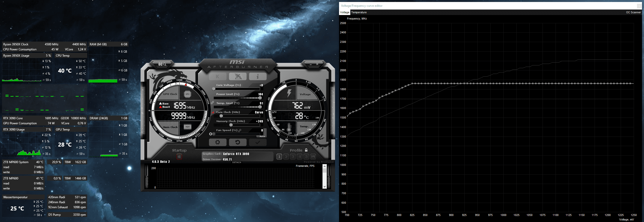Switch to the Temperature tab in curve editor
The height and width of the screenshot is (222, 644).
[x=359, y=12]
